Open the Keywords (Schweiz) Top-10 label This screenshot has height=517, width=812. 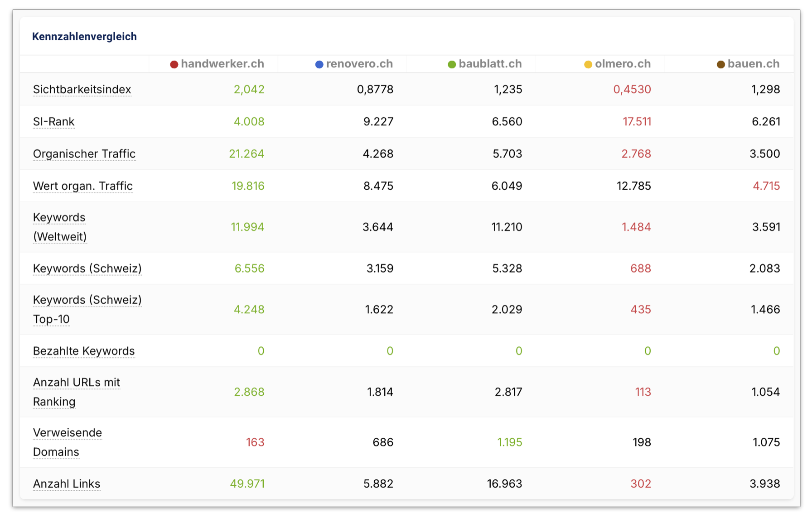coord(87,310)
